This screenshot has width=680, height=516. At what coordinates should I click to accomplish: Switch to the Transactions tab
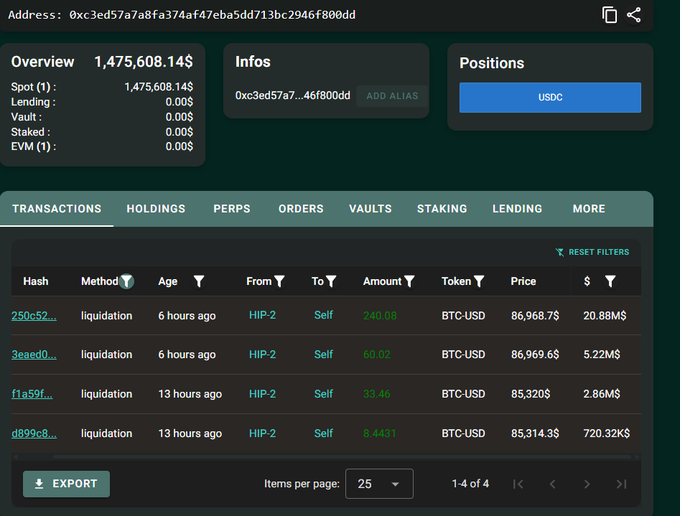click(57, 209)
